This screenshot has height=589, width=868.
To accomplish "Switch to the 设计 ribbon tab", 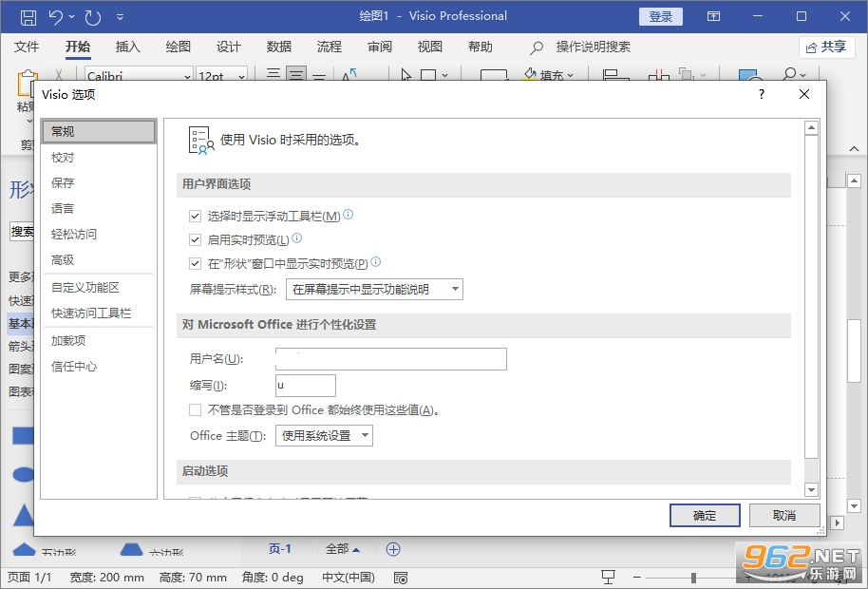I will click(229, 47).
